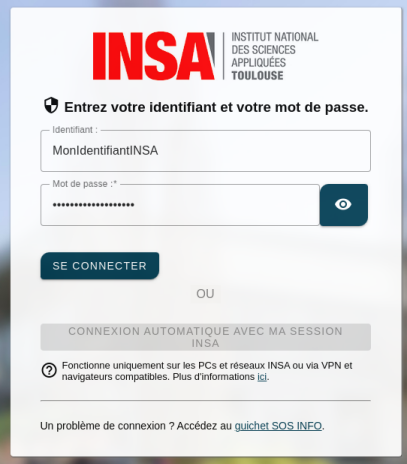Image resolution: width=407 pixels, height=464 pixels.
Task: Show the password with the eye button
Action: [x=344, y=204]
